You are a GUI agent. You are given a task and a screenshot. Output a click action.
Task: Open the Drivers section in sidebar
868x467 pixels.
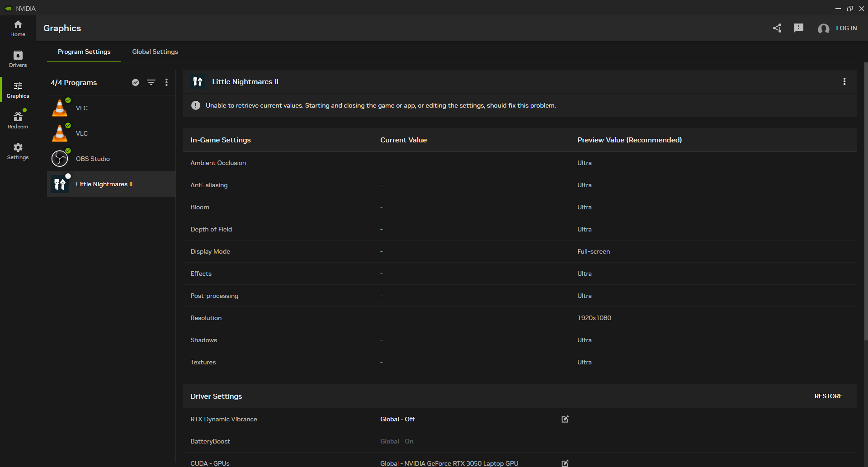click(x=18, y=59)
